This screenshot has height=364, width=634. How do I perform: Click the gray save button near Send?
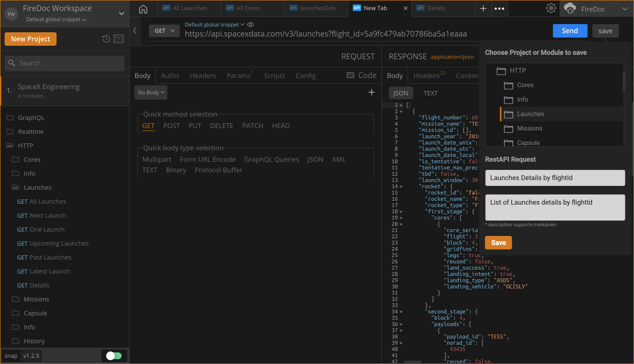point(606,31)
